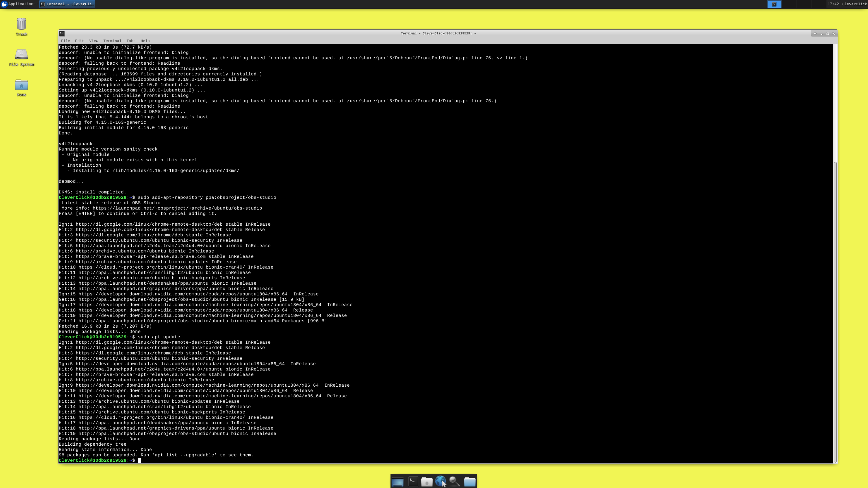Viewport: 868px width, 488px height.
Task: Open the File menu
Action: pos(65,41)
